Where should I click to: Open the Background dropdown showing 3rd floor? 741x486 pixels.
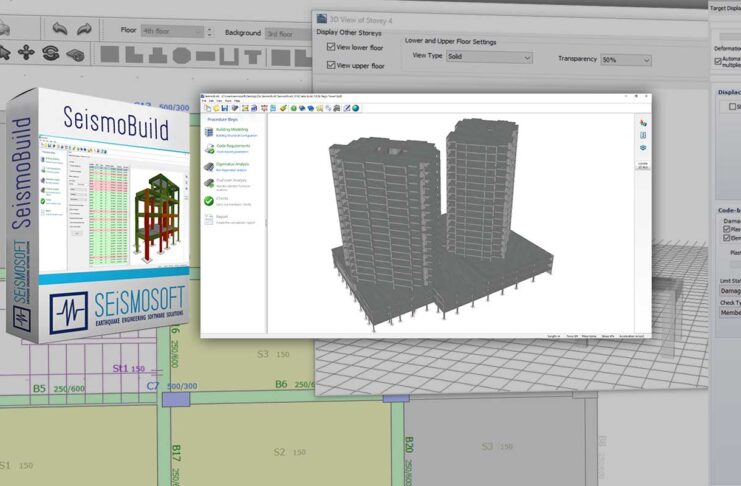point(288,34)
